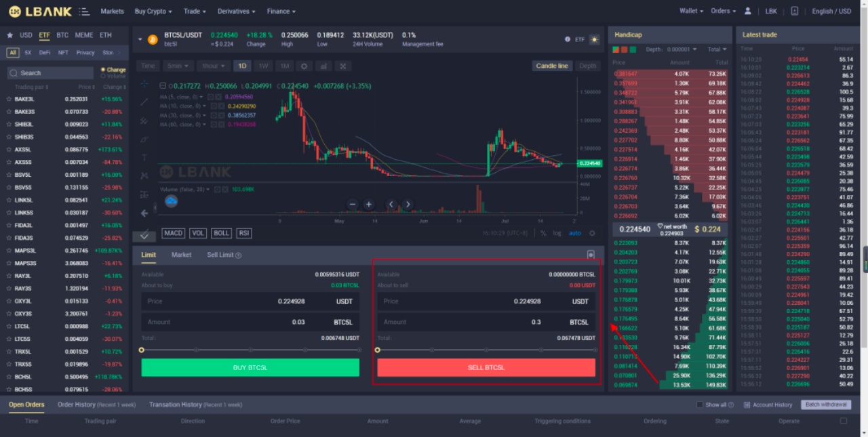The height and width of the screenshot is (437, 868).
Task: Open the Order History tab
Action: tap(77, 404)
